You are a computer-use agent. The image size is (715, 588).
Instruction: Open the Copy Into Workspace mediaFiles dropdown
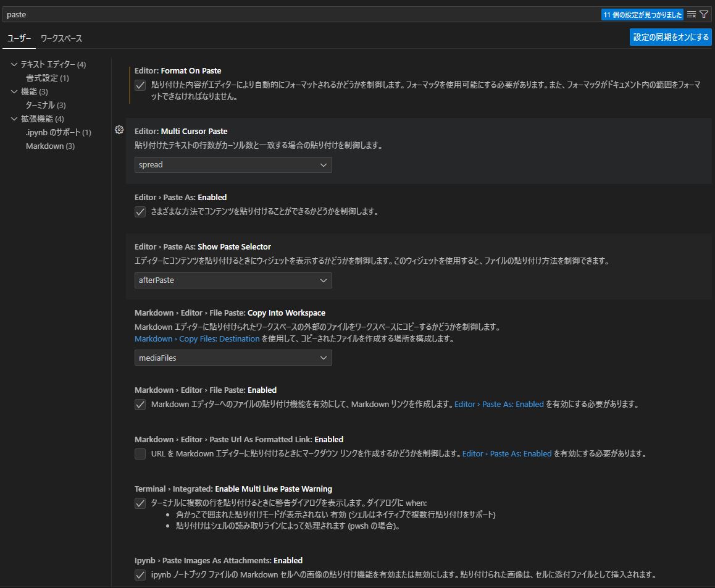pos(233,358)
